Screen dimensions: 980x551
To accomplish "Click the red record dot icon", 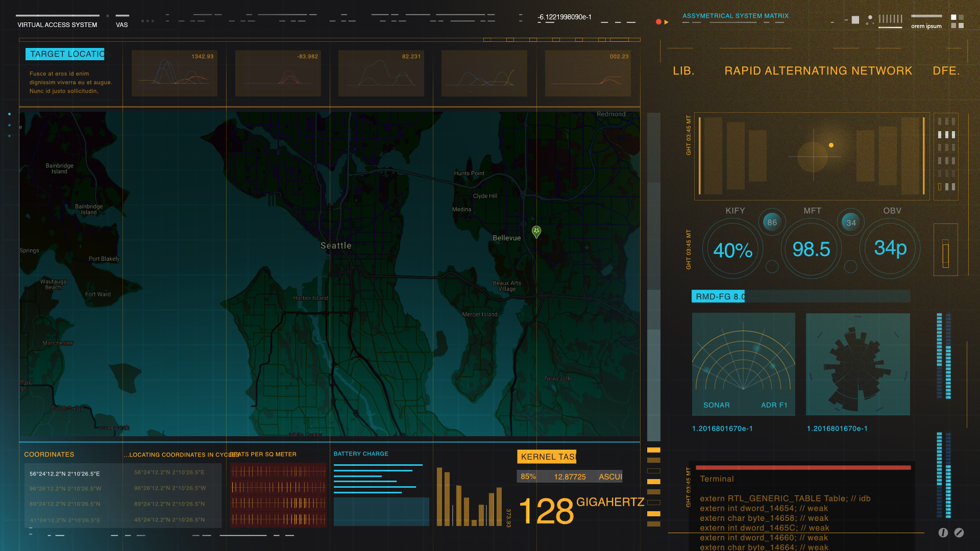I will pos(658,22).
